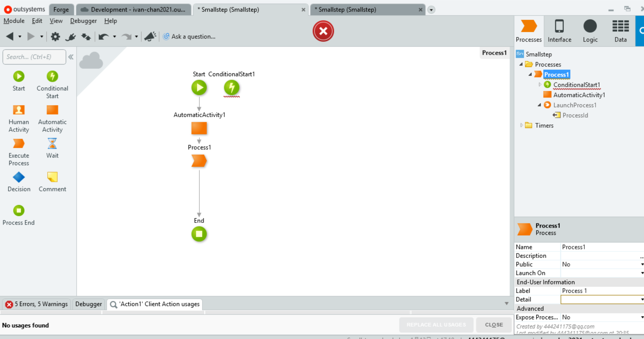Click Ask a question link
This screenshot has width=644, height=339.
click(189, 36)
